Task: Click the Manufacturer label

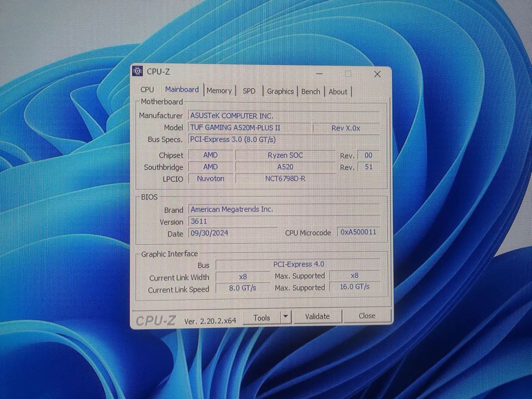Action: [x=161, y=116]
